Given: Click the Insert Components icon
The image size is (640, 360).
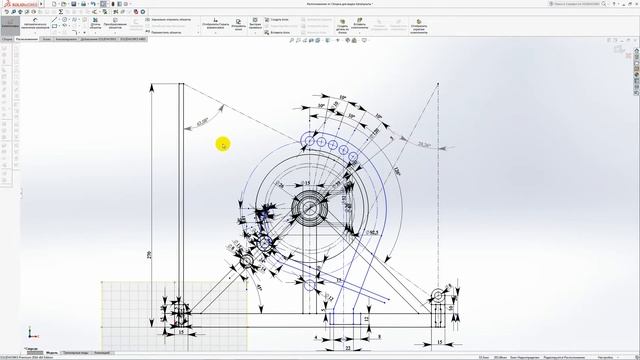Looking at the screenshot, I should pos(359,23).
